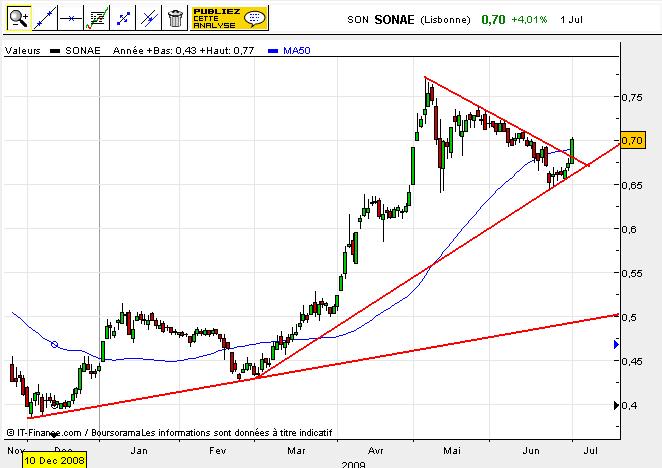Open the Fibonacci retracement chart tool
This screenshot has width=662, height=468.
97,18
